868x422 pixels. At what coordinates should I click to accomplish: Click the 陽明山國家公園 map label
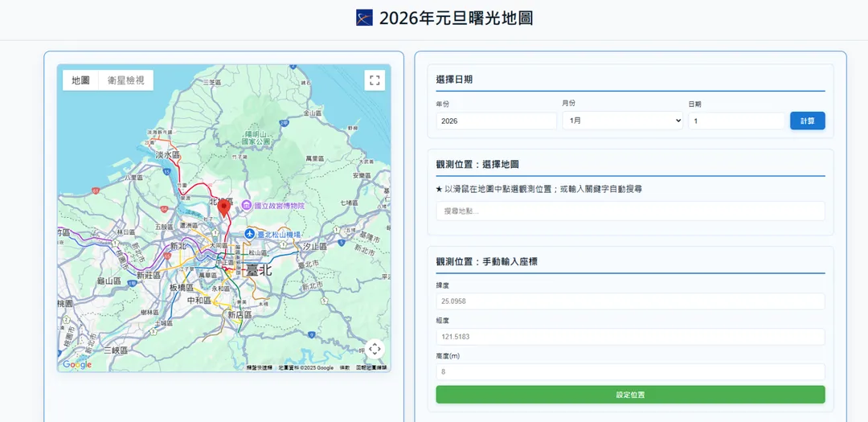(256, 138)
